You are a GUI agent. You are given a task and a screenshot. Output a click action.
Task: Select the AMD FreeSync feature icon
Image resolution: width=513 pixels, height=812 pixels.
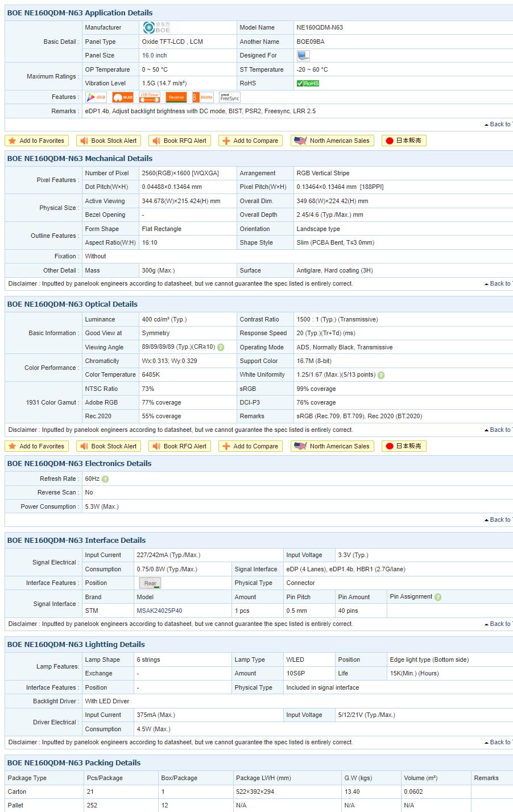[230, 97]
